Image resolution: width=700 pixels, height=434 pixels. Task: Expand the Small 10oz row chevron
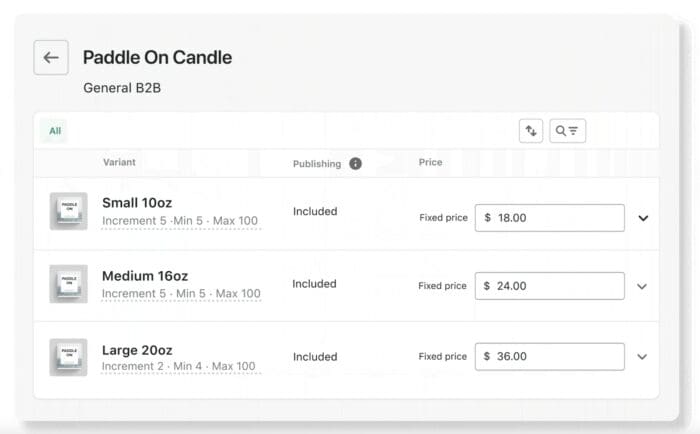pyautogui.click(x=643, y=218)
